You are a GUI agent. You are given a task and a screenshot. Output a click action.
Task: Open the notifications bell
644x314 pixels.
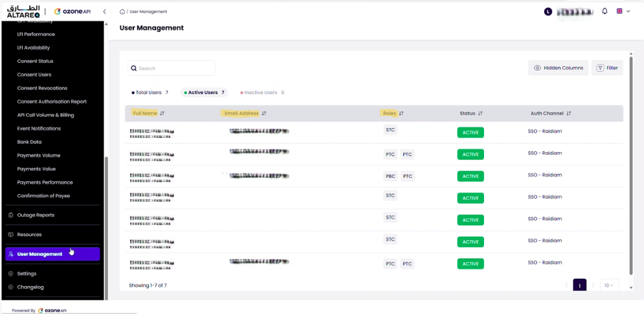coord(605,11)
